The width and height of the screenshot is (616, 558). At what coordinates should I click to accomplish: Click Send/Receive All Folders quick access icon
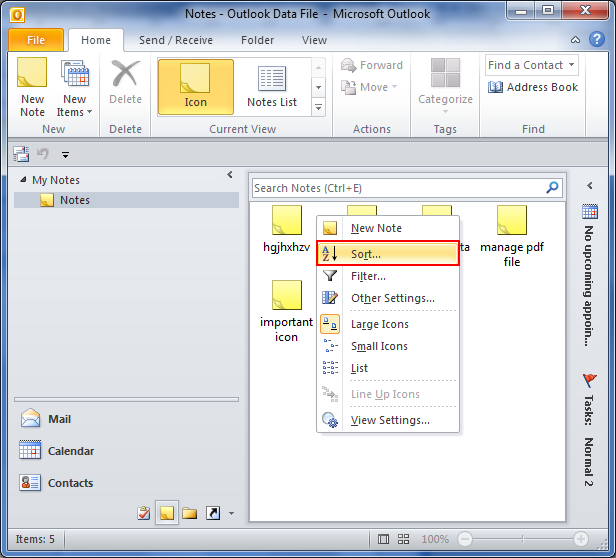click(x=21, y=154)
